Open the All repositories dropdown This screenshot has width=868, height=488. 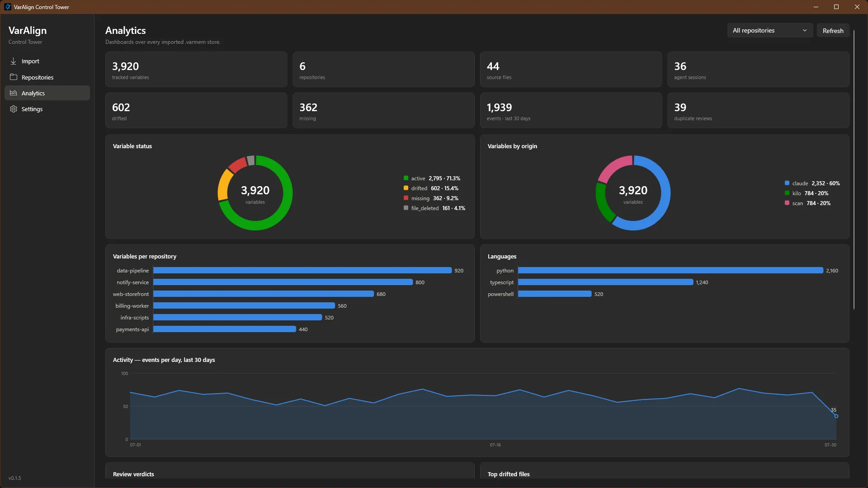point(770,30)
